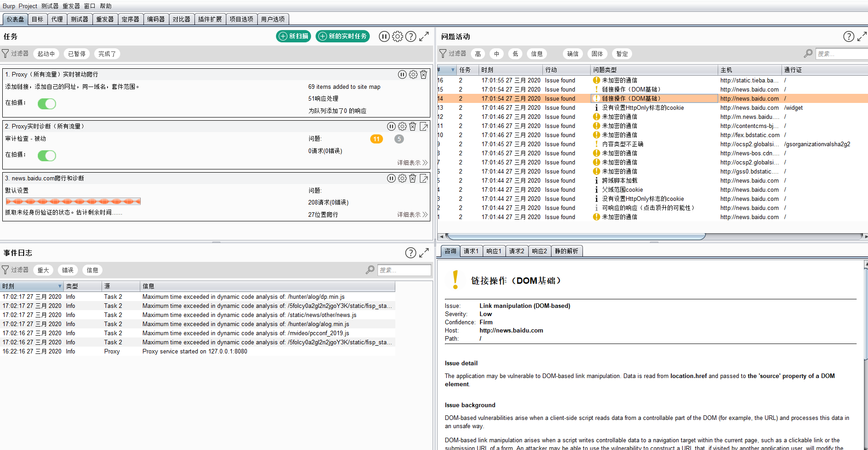Screen dimensions: 868x450
Task: Open help for the Issue activity (问题活动) panel
Action: pyautogui.click(x=849, y=36)
